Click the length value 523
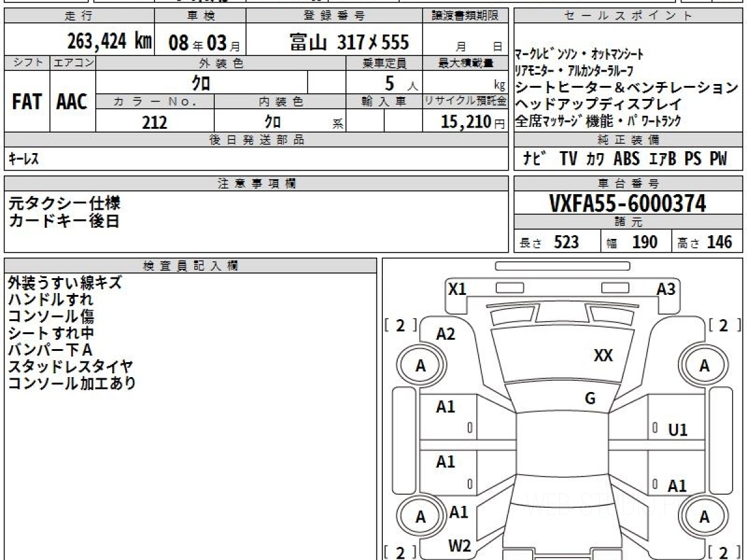 coord(566,242)
